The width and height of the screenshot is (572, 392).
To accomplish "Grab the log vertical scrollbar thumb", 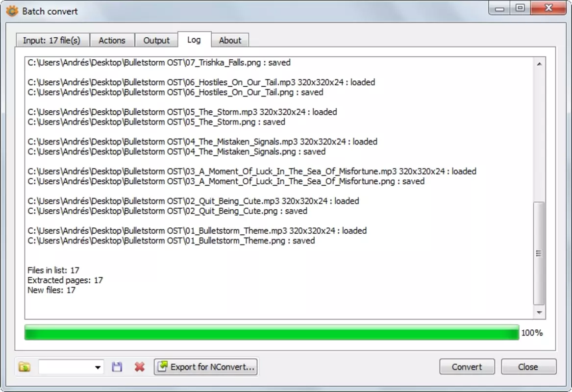I will (539, 253).
